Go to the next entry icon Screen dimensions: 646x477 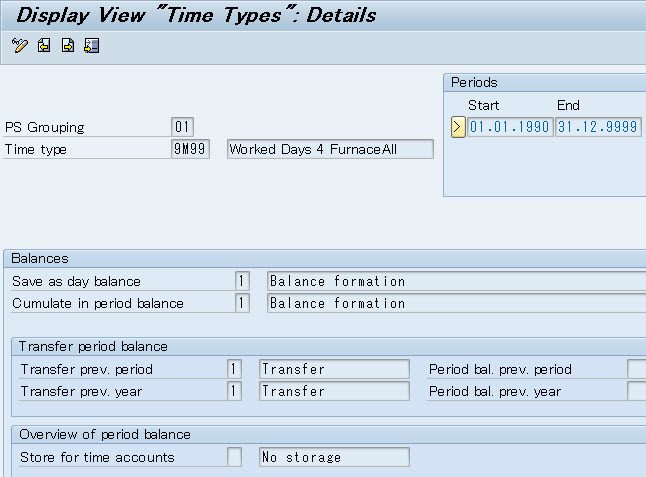pos(67,46)
